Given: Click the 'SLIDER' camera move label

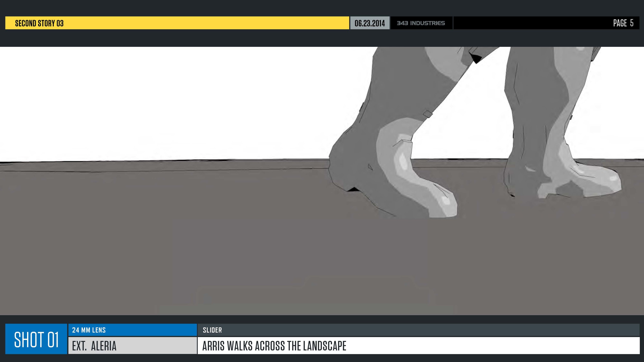Looking at the screenshot, I should (212, 330).
